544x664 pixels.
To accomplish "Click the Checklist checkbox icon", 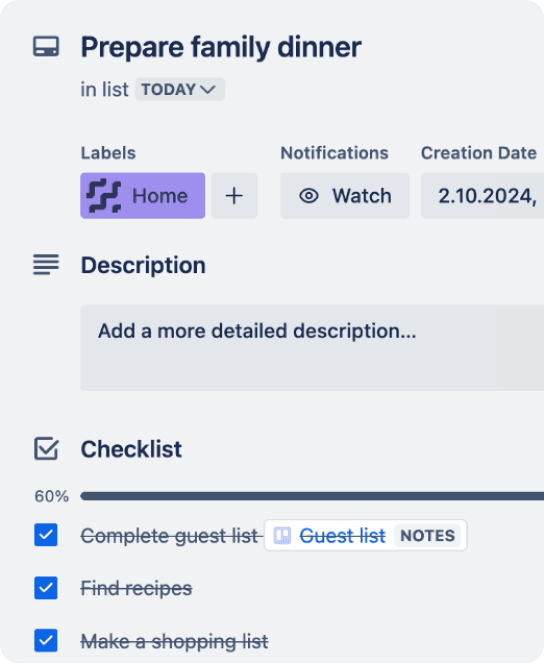I will click(46, 448).
